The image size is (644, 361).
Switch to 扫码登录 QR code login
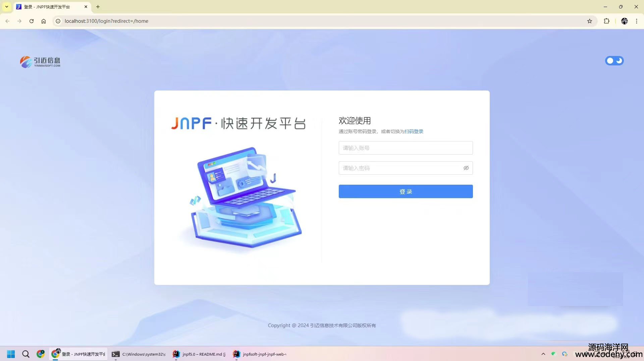point(414,131)
